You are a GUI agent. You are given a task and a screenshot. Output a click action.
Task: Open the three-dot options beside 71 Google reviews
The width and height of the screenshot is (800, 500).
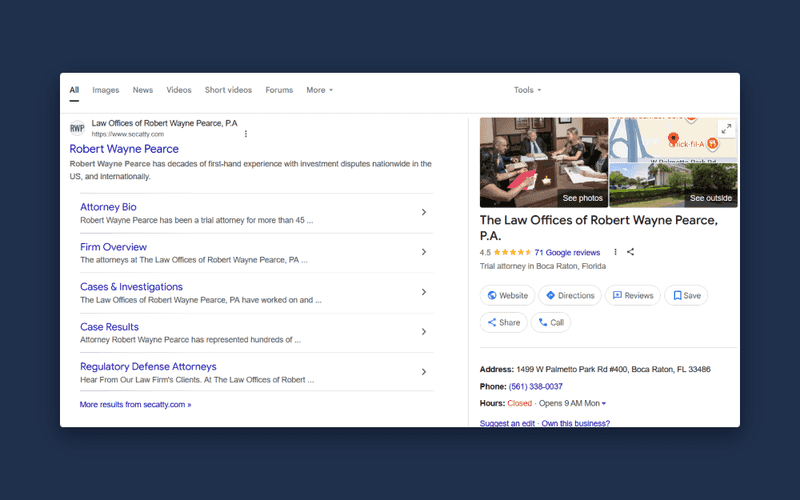[615, 252]
